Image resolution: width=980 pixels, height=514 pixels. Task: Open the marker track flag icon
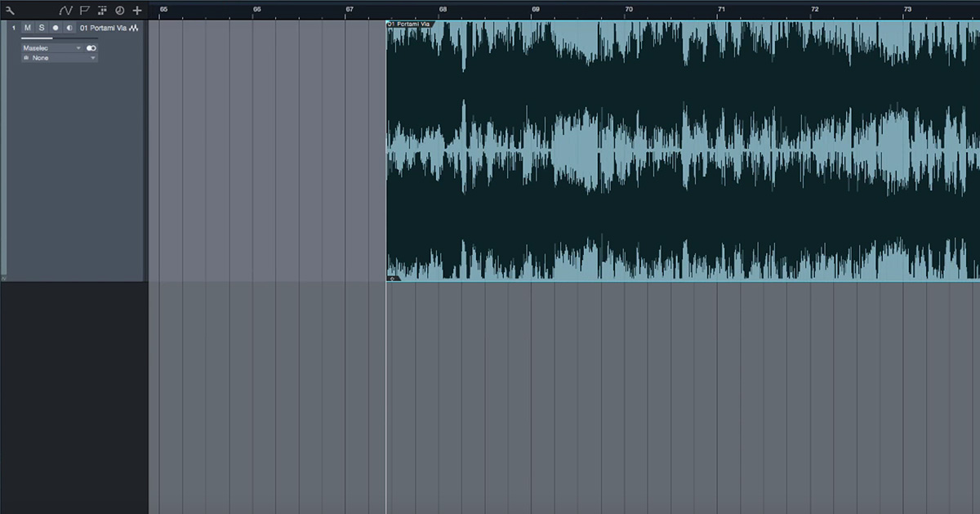click(x=84, y=11)
